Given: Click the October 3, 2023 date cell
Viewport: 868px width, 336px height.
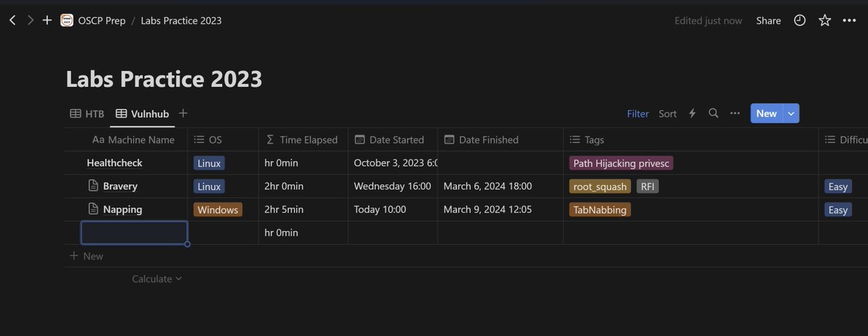Looking at the screenshot, I should click(x=393, y=163).
